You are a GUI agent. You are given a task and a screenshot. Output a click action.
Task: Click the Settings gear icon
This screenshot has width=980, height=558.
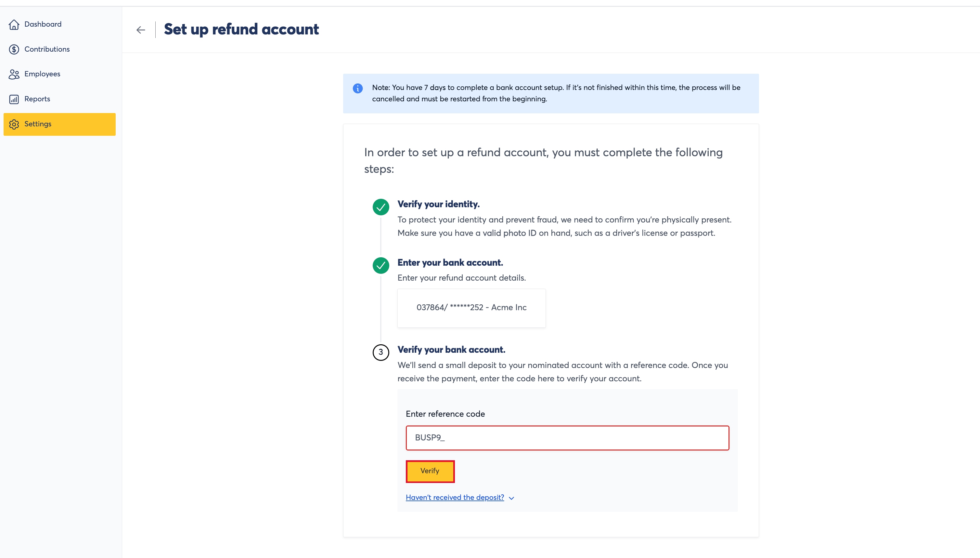pos(14,124)
